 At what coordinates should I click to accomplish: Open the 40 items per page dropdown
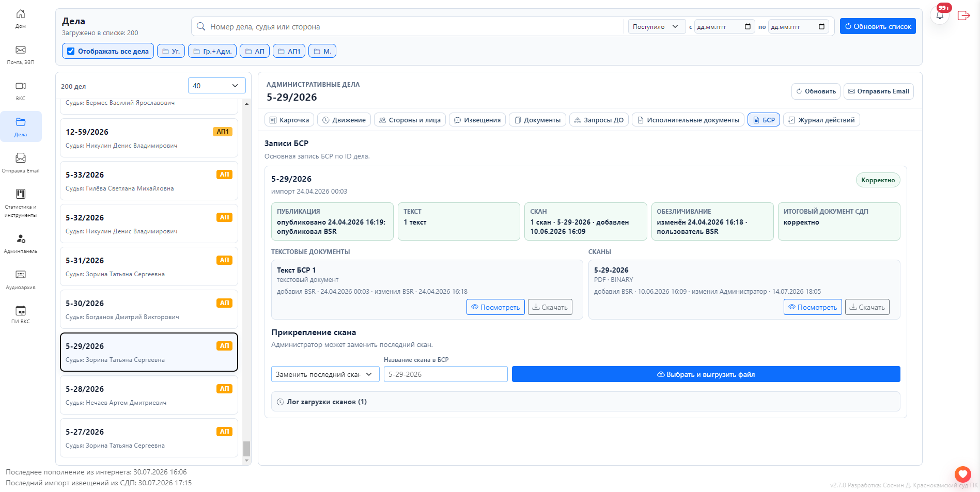click(216, 86)
